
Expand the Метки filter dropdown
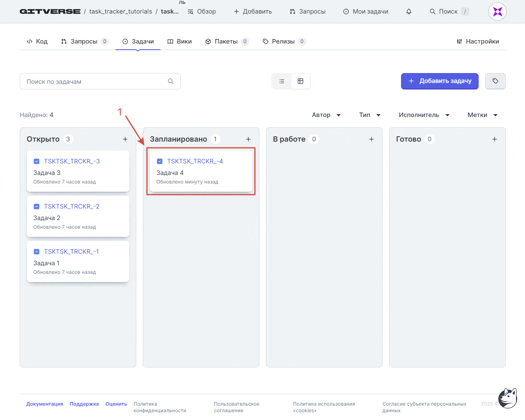pyautogui.click(x=483, y=115)
